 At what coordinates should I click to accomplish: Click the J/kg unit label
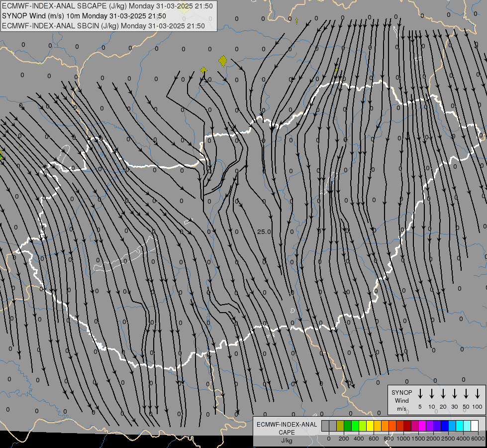point(287,441)
